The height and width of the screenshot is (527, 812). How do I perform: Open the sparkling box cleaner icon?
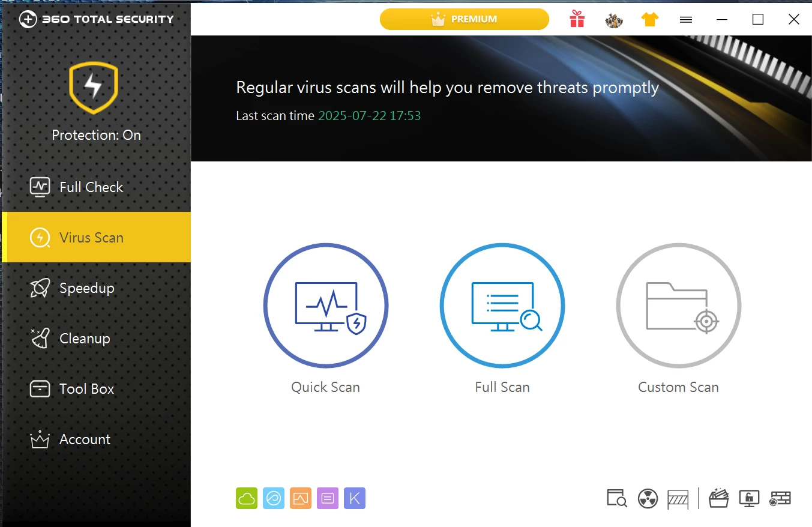(x=718, y=498)
